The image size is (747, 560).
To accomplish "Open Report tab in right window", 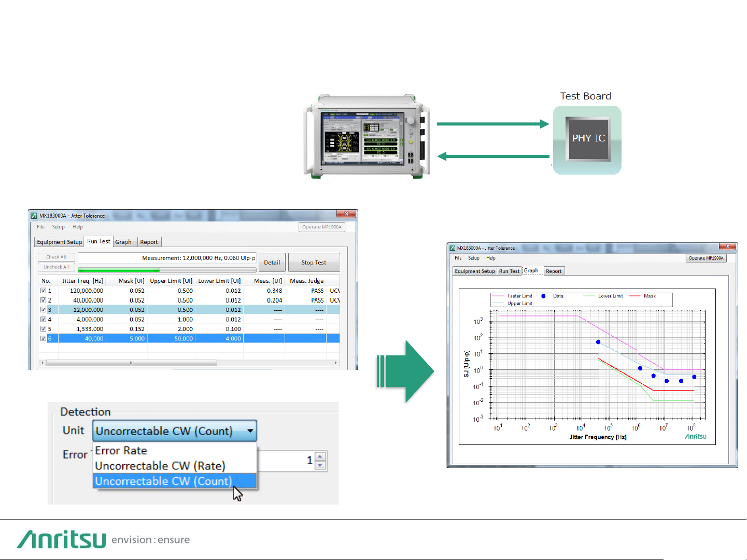I will click(x=554, y=271).
